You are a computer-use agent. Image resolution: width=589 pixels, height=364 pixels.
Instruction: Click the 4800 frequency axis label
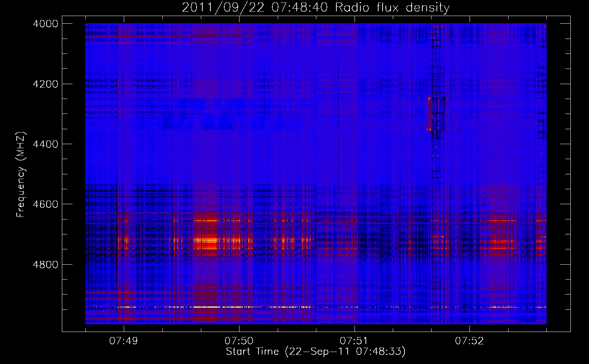(46, 264)
